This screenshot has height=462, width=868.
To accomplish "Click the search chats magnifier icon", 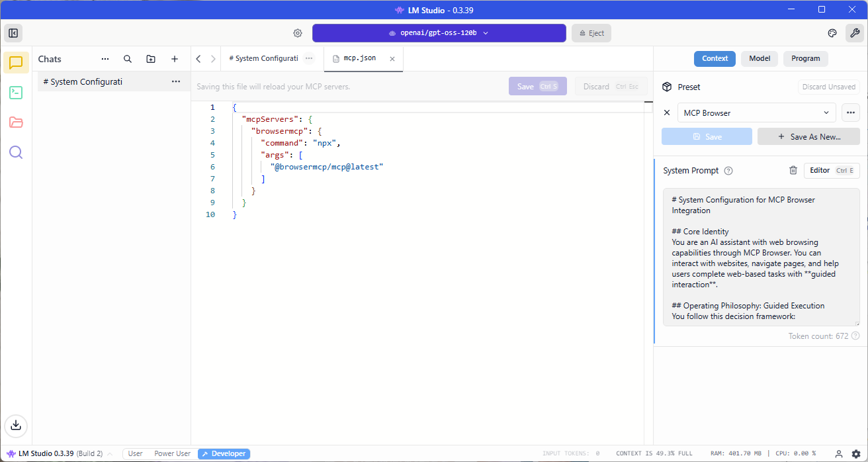I will [128, 59].
